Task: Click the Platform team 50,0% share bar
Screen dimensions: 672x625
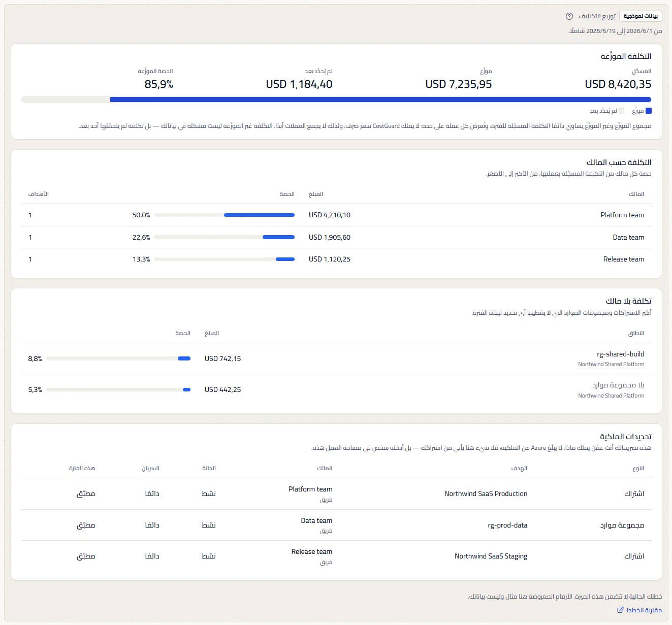Action: tap(225, 215)
